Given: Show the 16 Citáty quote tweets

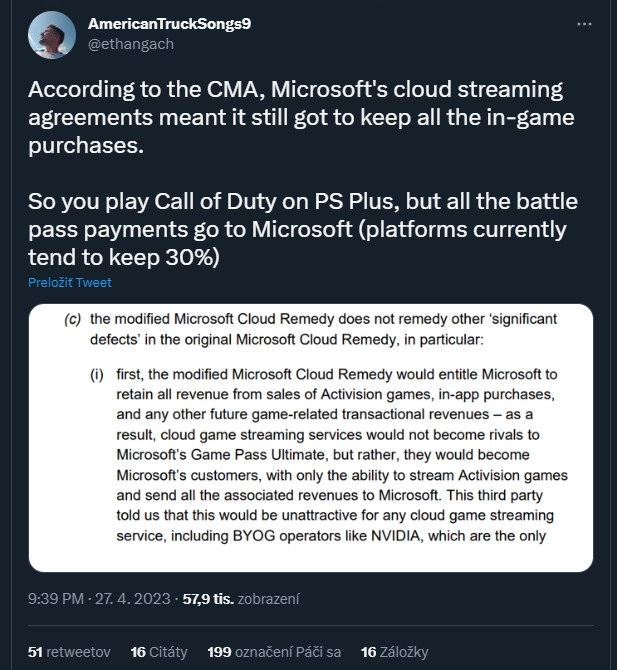Looking at the screenshot, I should 159,651.
